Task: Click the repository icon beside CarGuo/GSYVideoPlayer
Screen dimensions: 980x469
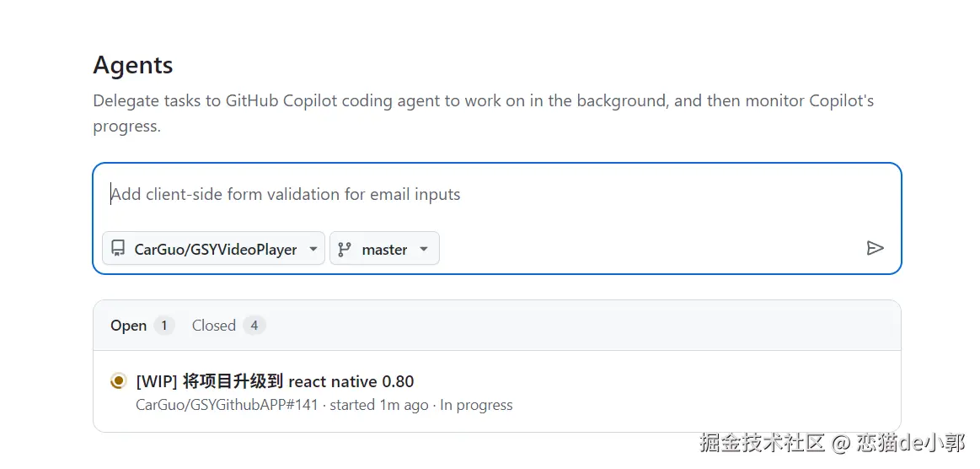Action: (118, 249)
